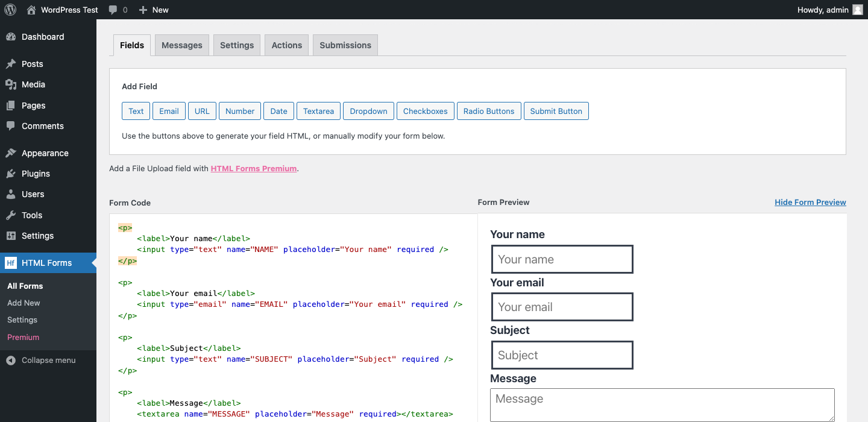Add a Submit Button field
This screenshot has height=422, width=868.
pyautogui.click(x=556, y=111)
